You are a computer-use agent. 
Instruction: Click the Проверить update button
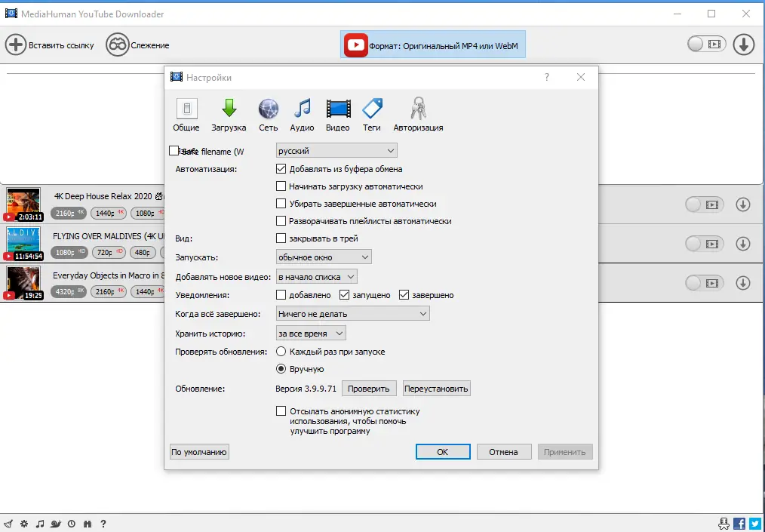pyautogui.click(x=369, y=389)
